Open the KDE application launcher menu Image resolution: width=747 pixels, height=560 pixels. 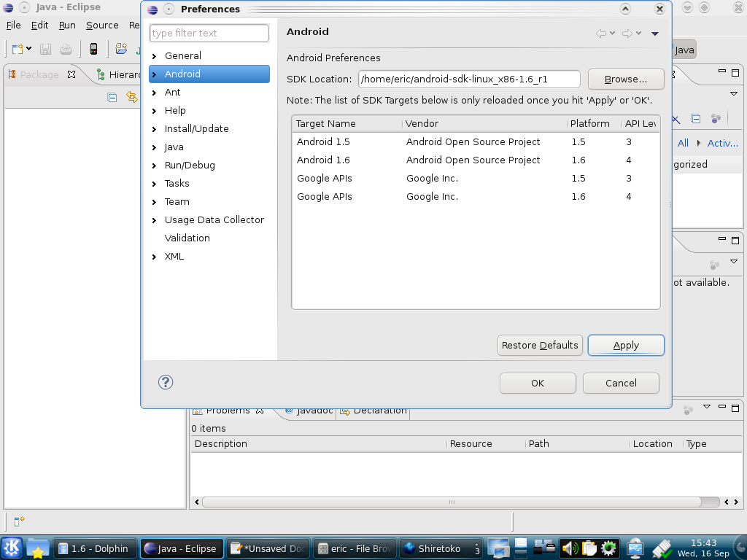click(x=12, y=548)
